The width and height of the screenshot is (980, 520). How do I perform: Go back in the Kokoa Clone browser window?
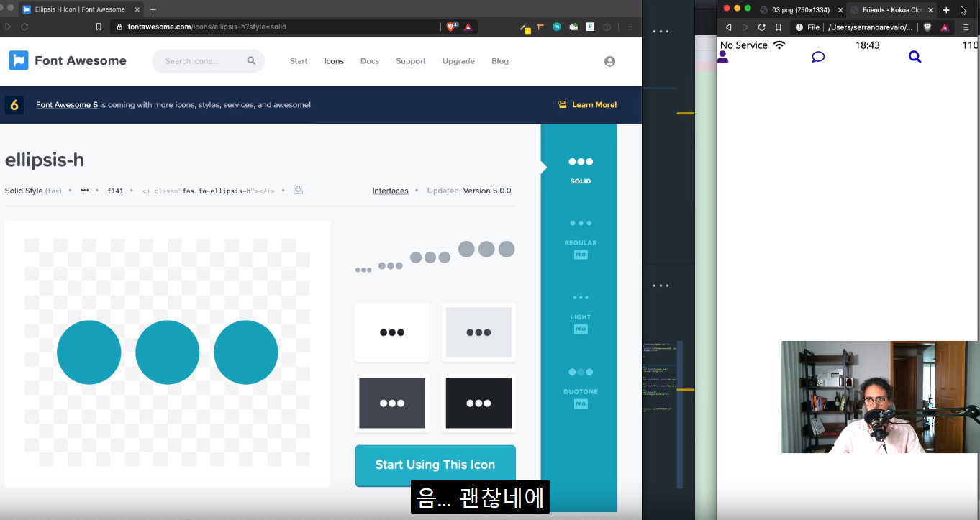(x=728, y=27)
